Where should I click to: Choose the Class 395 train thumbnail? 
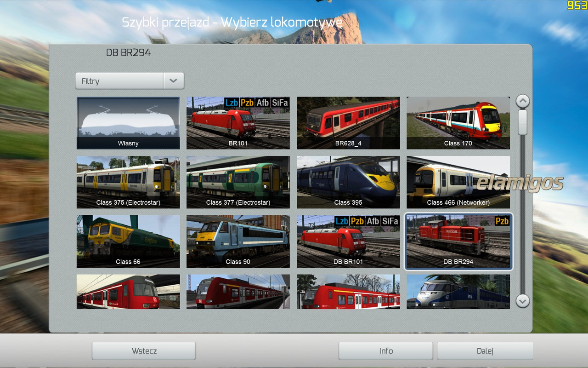pos(348,182)
